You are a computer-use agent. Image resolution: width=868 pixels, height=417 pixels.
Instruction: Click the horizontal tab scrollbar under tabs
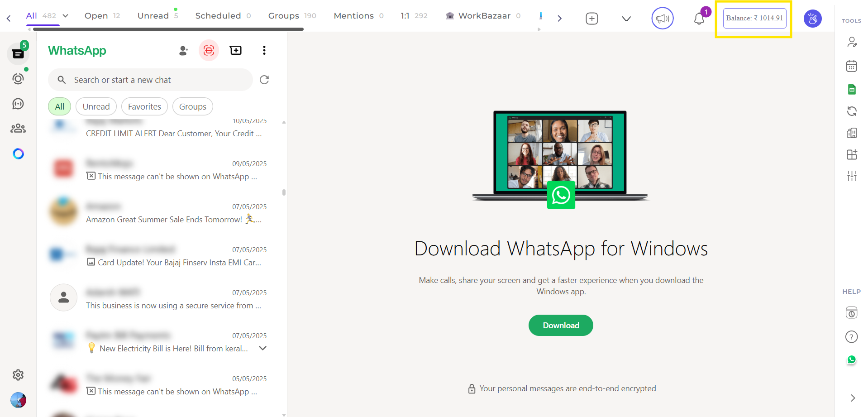pos(168,29)
